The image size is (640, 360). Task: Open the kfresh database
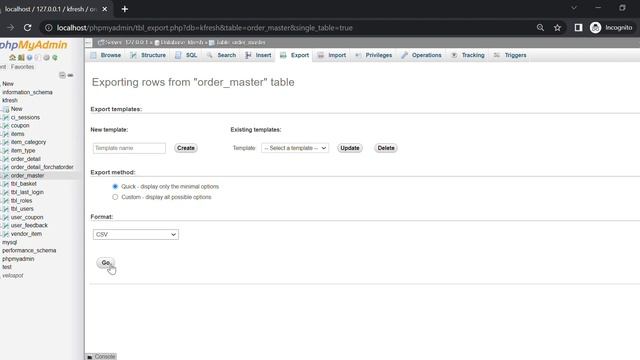coord(10,100)
